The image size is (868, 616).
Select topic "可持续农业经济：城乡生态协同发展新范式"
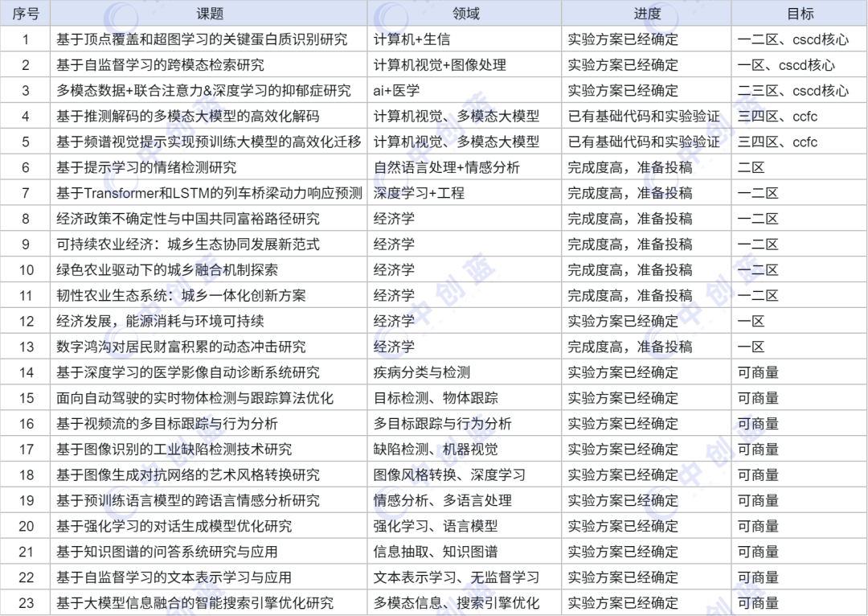click(188, 244)
